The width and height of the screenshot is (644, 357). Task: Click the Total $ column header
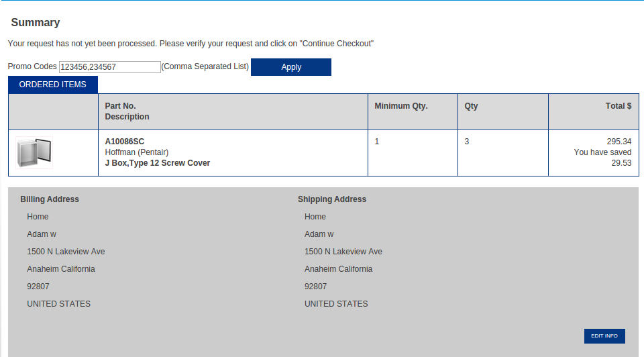coord(618,106)
